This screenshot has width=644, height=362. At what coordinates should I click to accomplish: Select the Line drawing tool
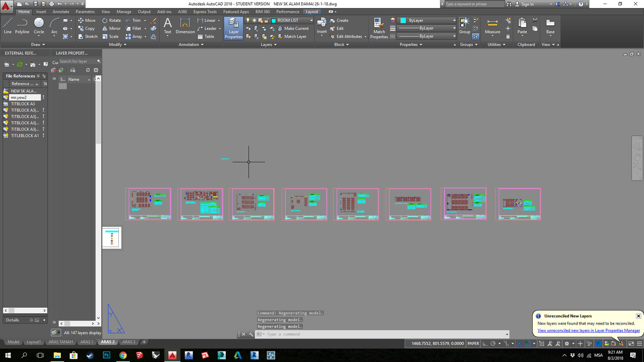click(x=8, y=26)
